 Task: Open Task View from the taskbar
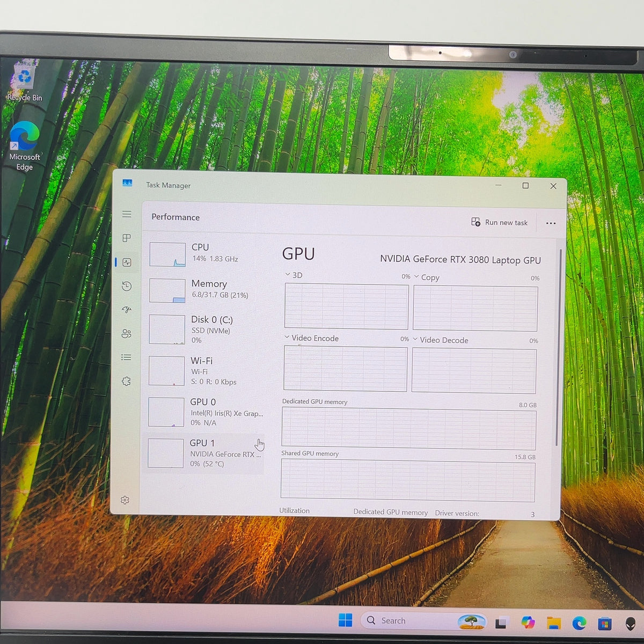[x=501, y=623]
